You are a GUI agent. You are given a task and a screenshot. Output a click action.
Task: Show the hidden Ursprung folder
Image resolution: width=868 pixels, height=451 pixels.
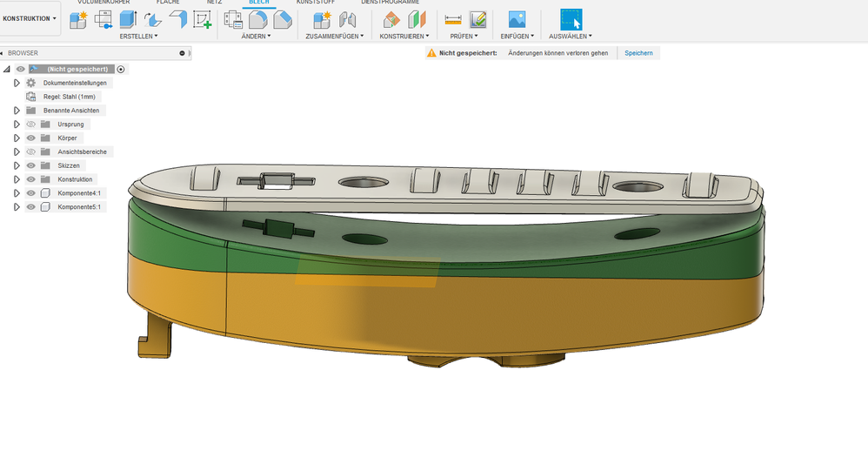click(x=31, y=125)
